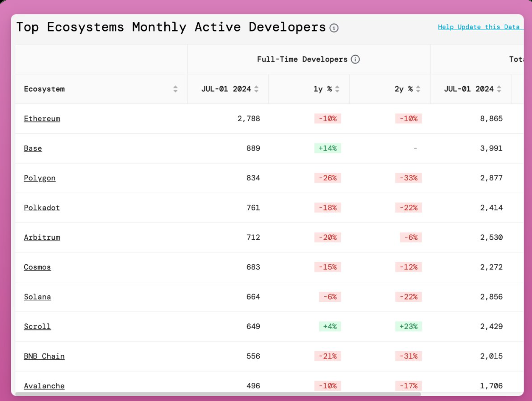532x401 pixels.
Task: Click Ethereum's 2y % badge -10%
Action: pyautogui.click(x=409, y=119)
